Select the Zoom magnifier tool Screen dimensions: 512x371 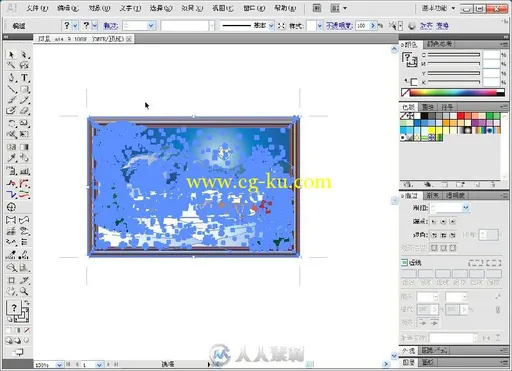click(x=24, y=291)
